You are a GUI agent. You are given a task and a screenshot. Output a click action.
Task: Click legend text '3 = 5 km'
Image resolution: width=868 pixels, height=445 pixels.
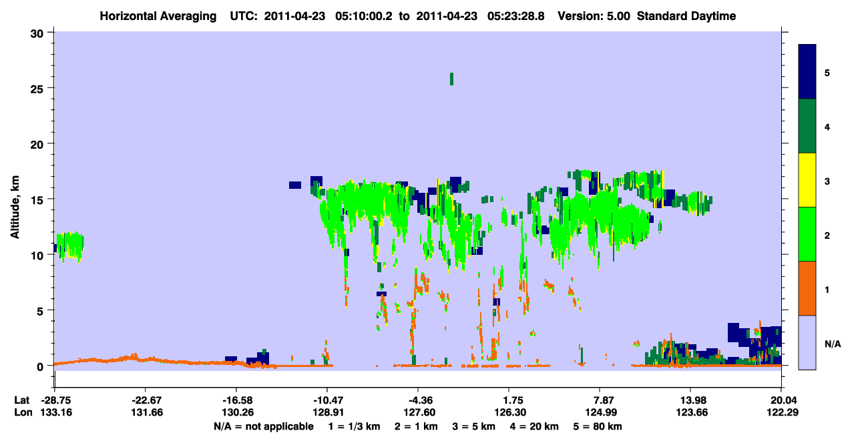coord(474,426)
